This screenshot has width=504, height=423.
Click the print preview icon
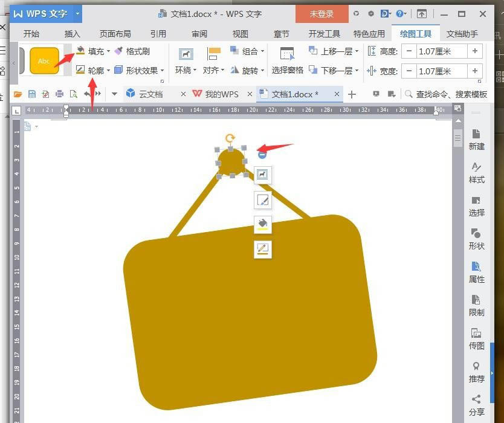point(74,94)
